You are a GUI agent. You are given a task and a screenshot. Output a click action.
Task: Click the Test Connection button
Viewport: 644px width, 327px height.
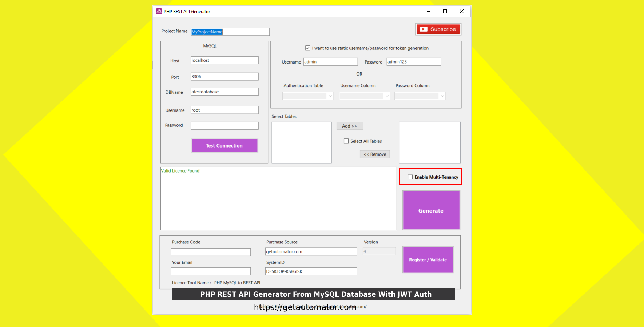224,145
